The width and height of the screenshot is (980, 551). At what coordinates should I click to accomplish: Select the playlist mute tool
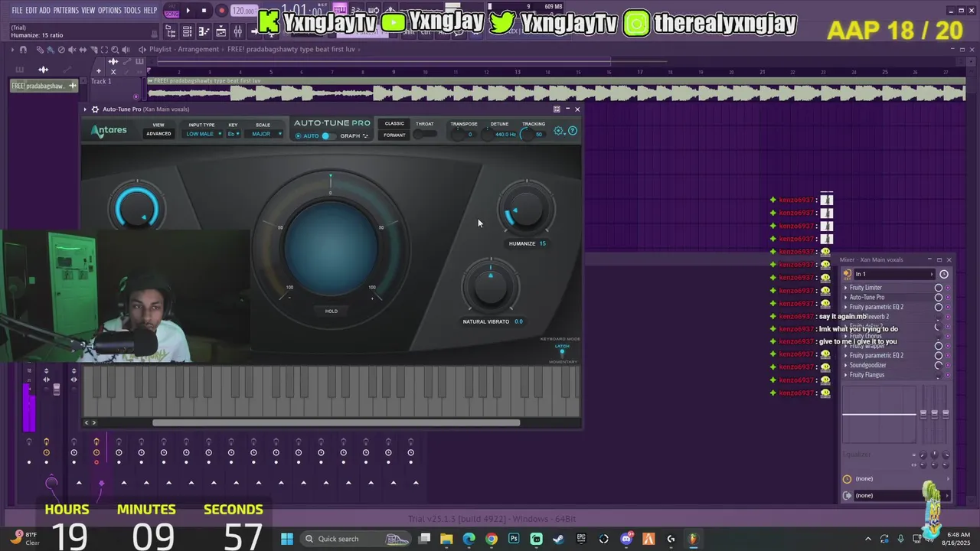point(72,50)
